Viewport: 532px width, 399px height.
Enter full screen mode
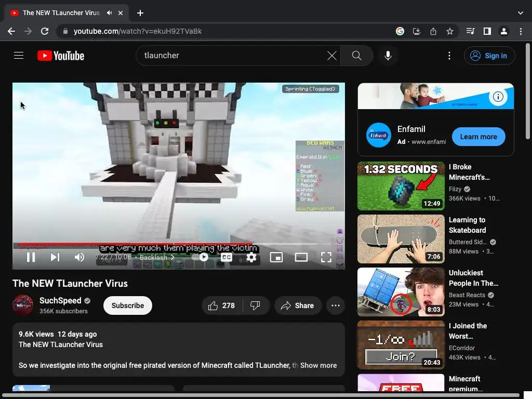pyautogui.click(x=326, y=257)
